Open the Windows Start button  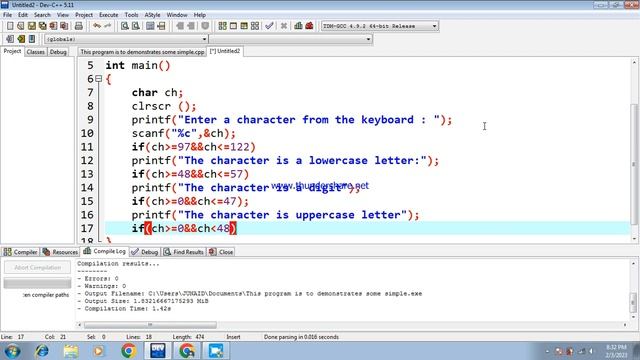point(12,351)
